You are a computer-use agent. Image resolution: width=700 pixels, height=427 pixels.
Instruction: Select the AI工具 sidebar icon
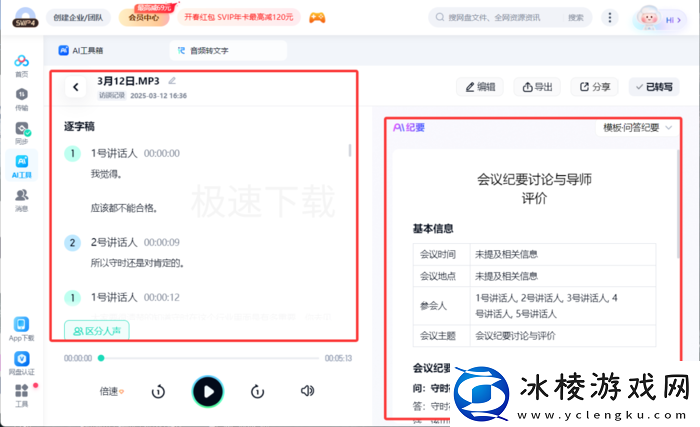21,166
